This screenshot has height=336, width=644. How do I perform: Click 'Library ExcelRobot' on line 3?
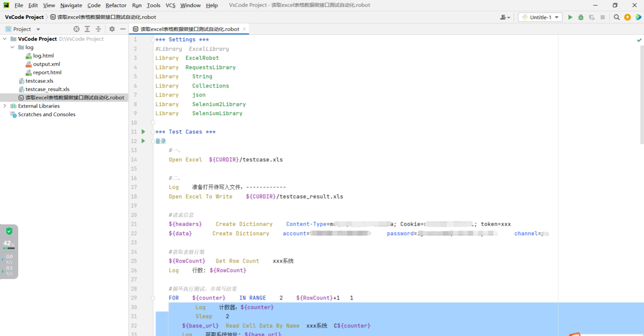click(187, 58)
